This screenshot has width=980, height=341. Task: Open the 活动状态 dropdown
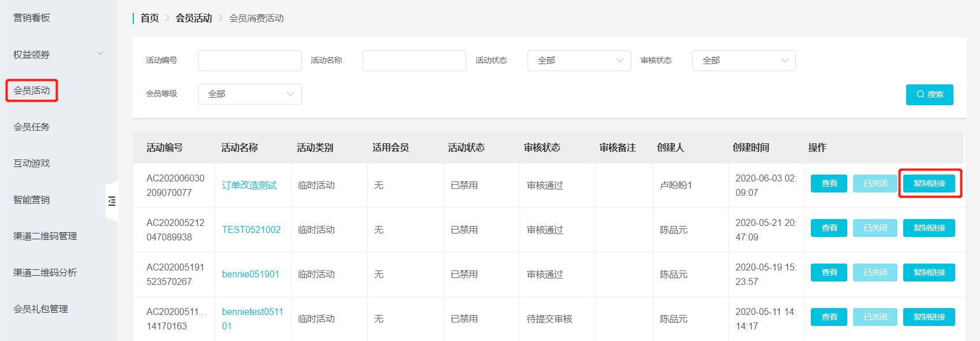point(579,61)
